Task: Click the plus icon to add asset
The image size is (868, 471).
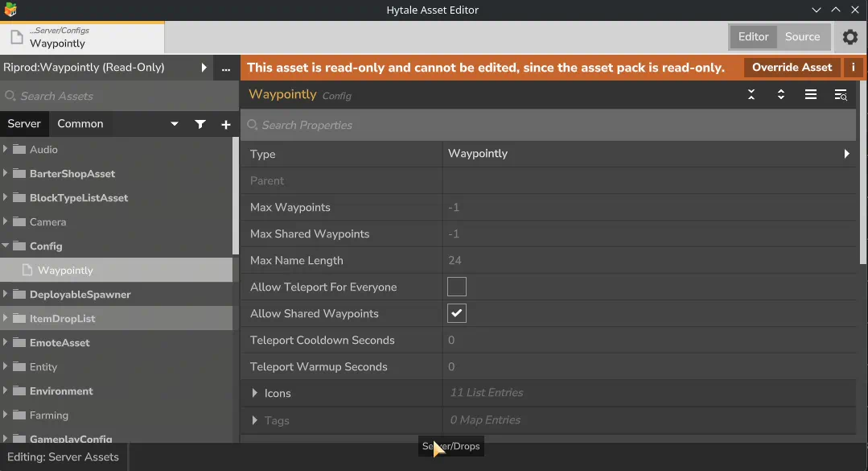Action: coord(226,124)
